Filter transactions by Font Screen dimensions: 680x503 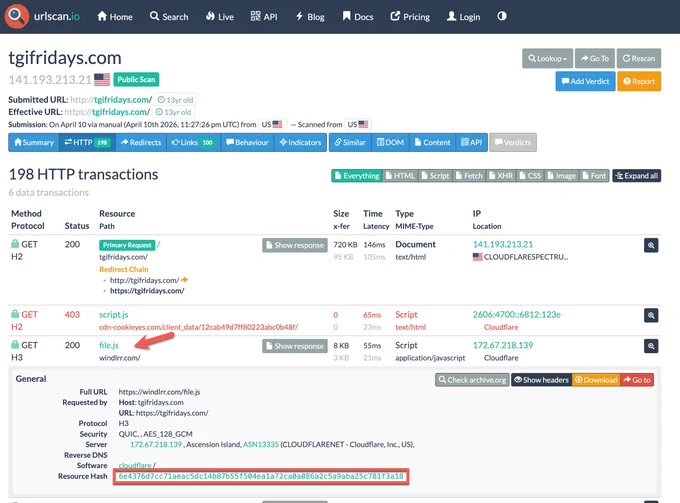(594, 176)
